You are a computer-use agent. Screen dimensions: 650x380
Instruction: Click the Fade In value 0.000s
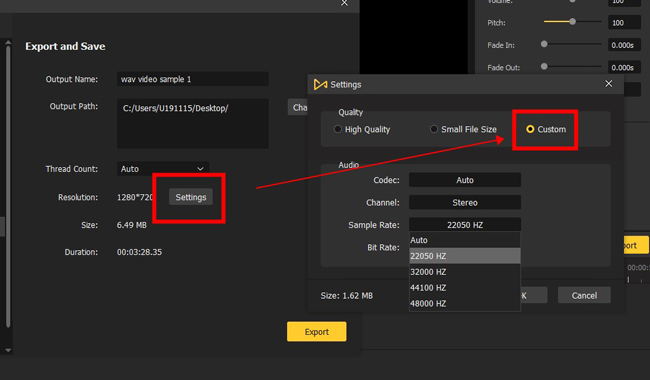(624, 45)
